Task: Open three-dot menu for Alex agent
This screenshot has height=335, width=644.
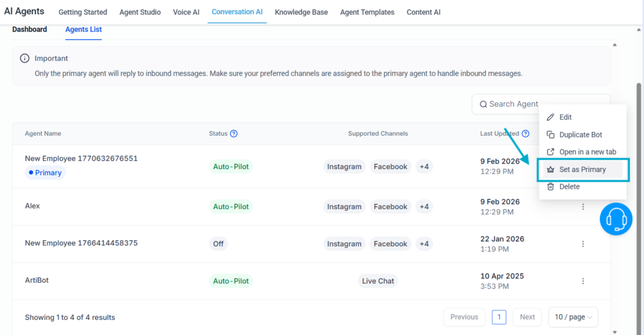Action: click(583, 207)
